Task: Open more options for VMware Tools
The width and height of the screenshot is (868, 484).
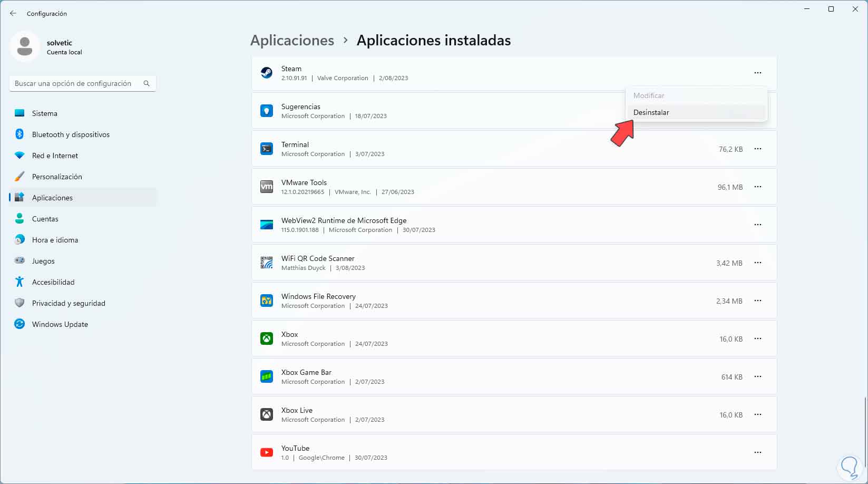Action: [x=758, y=187]
